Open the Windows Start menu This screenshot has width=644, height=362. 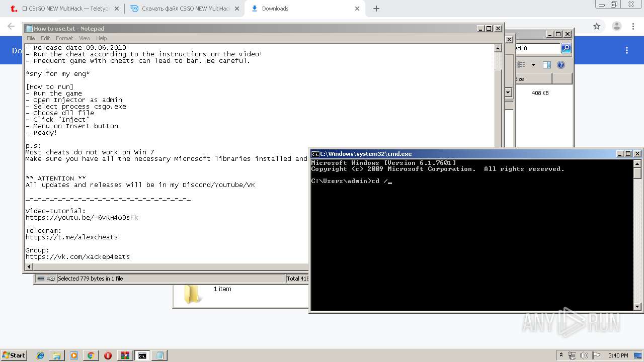tap(14, 355)
